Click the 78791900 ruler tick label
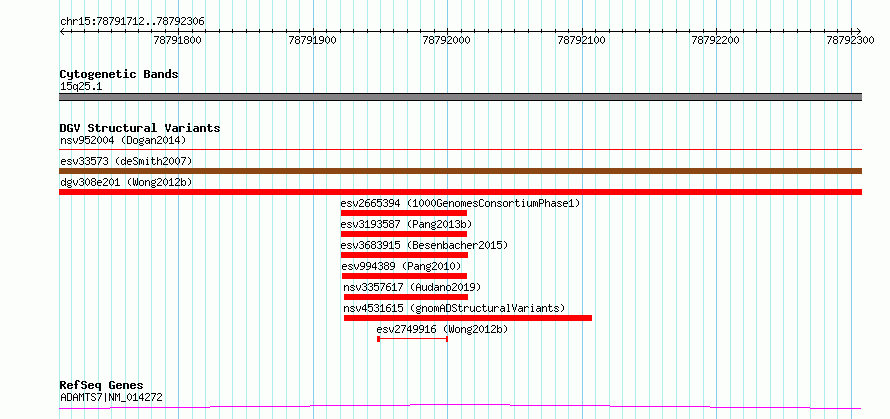890x419 pixels. point(312,40)
